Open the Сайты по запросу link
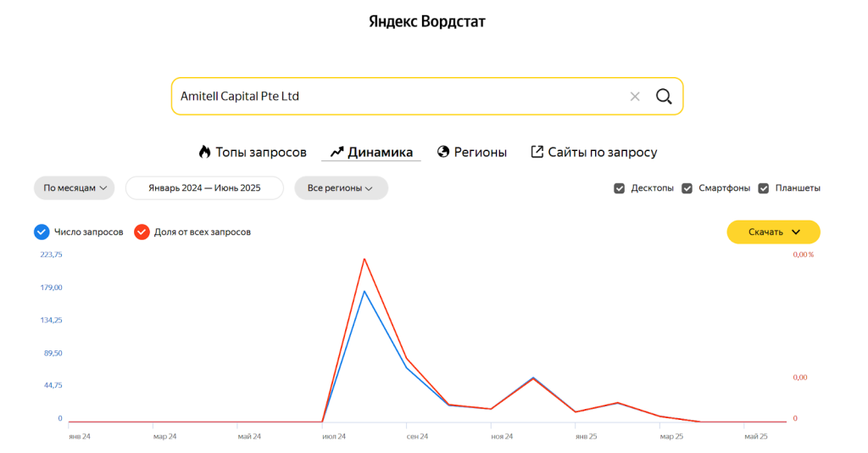 tap(602, 152)
